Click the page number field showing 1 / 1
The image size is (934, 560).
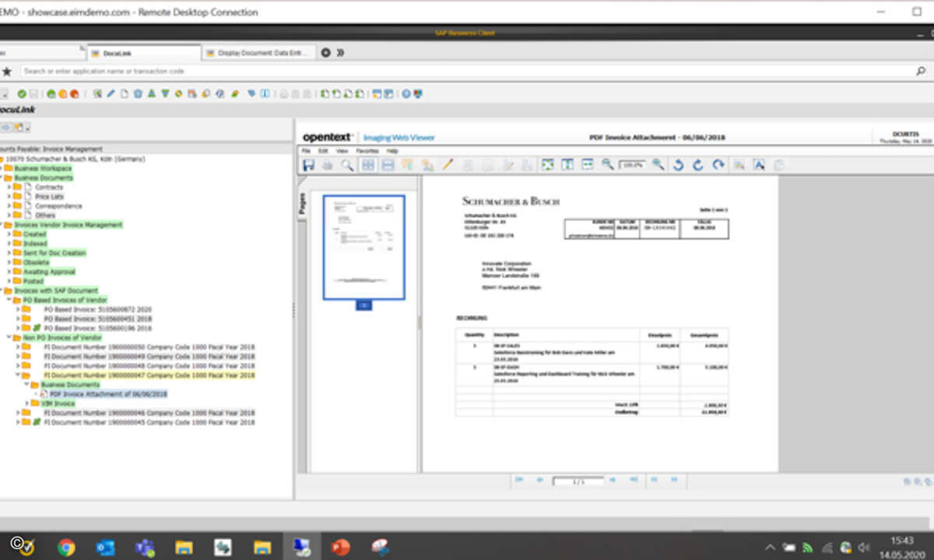click(578, 481)
